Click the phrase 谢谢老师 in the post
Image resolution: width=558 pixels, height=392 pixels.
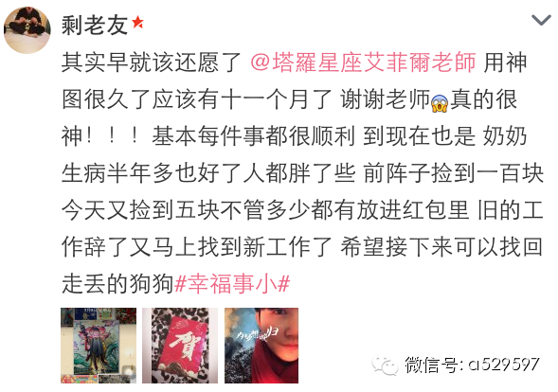click(x=385, y=99)
